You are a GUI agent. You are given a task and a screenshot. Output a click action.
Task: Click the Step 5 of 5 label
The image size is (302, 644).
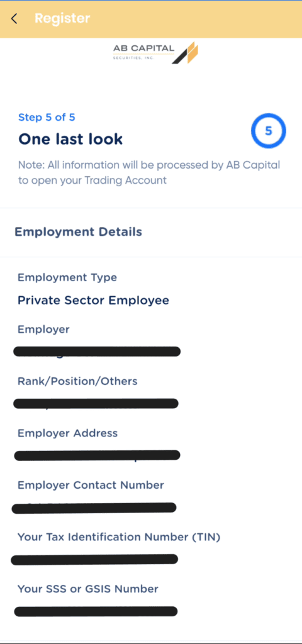point(47,118)
